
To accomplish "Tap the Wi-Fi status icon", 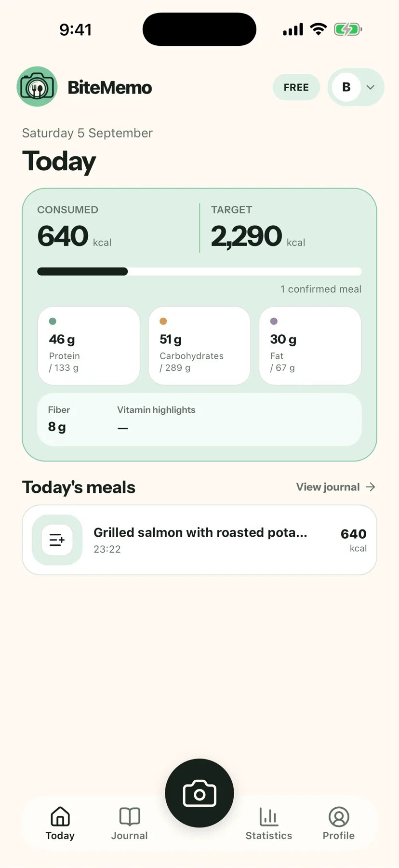I will click(318, 29).
